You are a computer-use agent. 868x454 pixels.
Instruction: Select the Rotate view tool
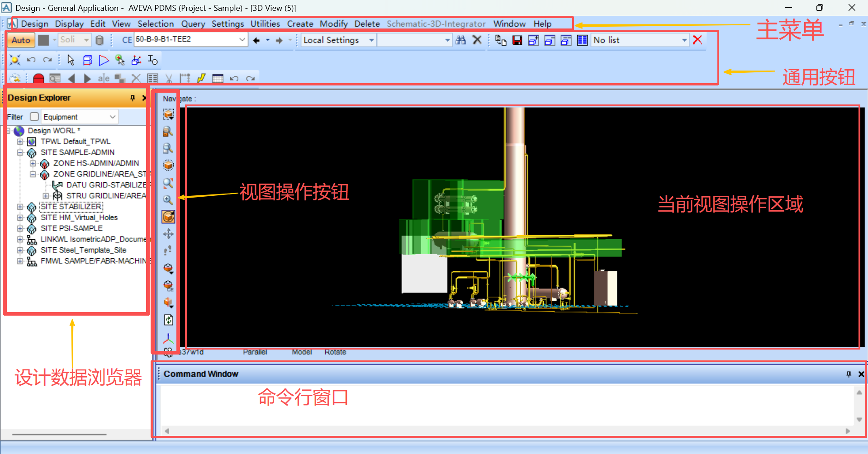coord(168,217)
